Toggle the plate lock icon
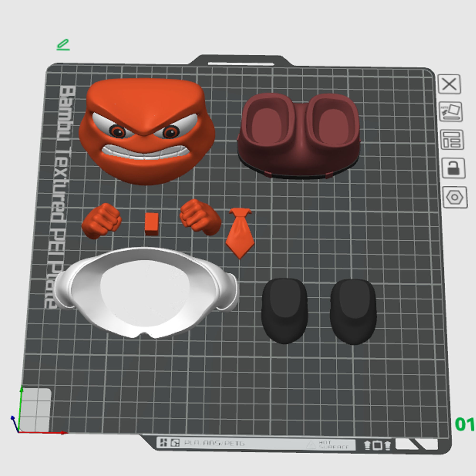Screen dimensions: 476x476 [454, 168]
